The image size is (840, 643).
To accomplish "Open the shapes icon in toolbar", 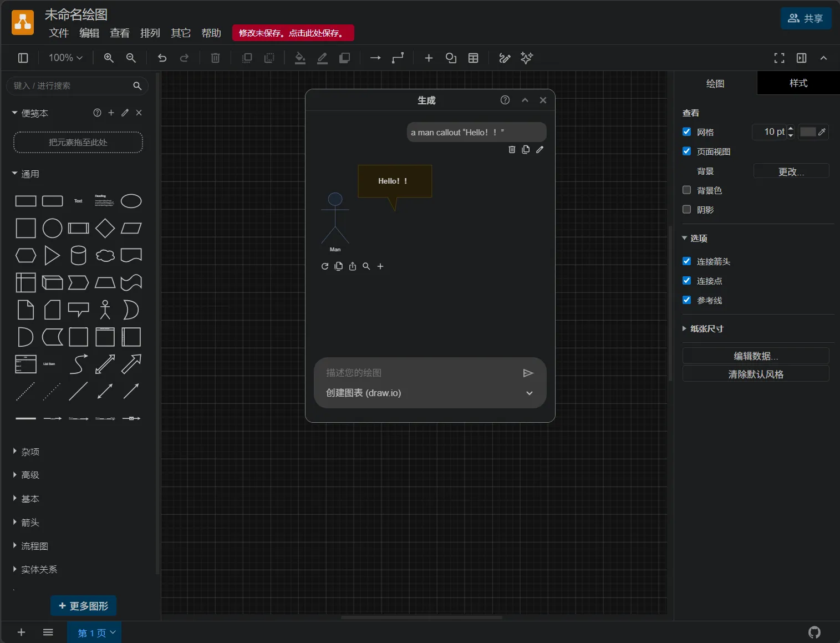I will pos(451,58).
